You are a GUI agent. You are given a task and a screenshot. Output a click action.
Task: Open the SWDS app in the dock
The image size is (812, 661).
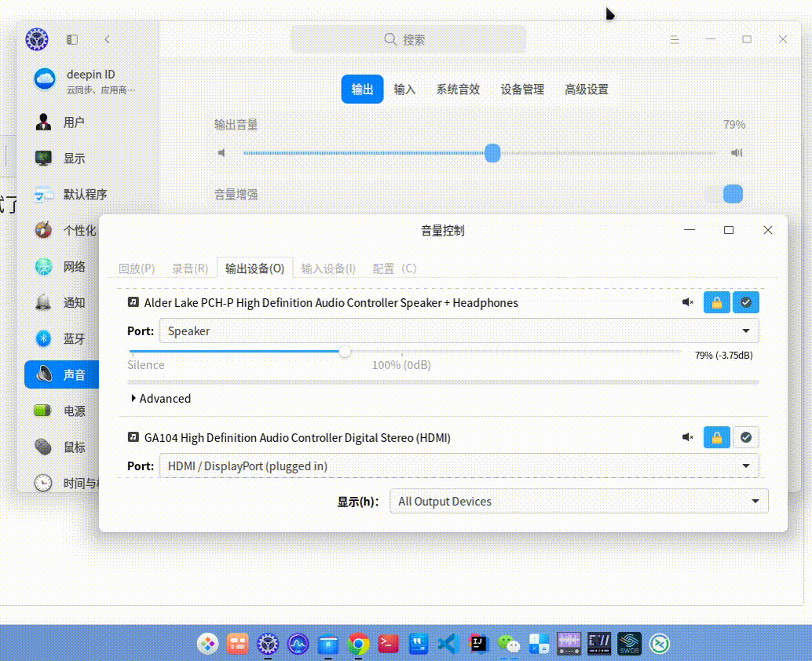pyautogui.click(x=629, y=644)
